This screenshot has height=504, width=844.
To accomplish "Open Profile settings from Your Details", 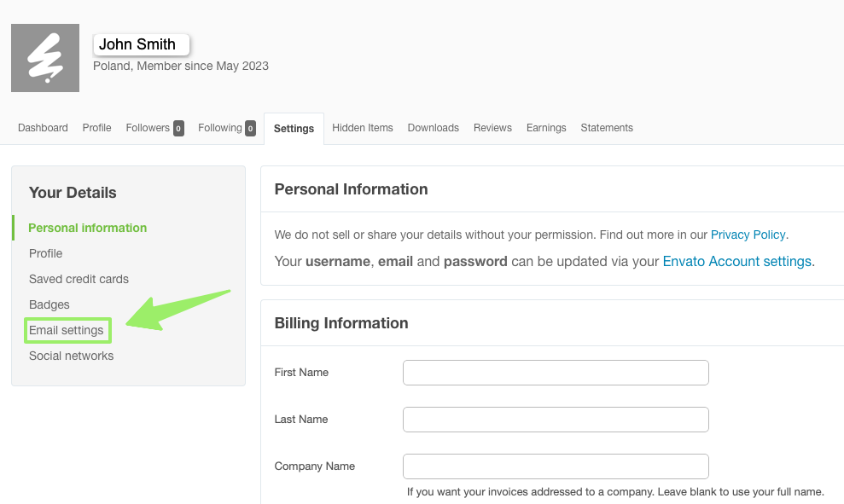I will click(45, 253).
